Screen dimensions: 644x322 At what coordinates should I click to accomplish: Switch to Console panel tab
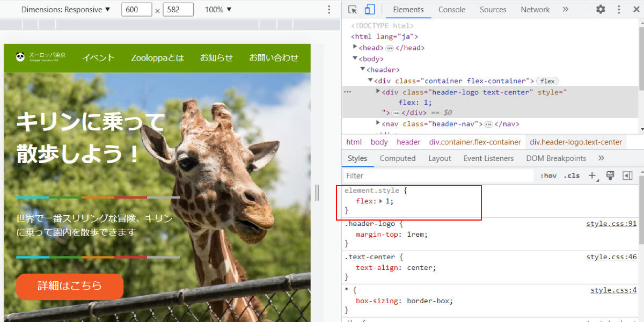(452, 10)
